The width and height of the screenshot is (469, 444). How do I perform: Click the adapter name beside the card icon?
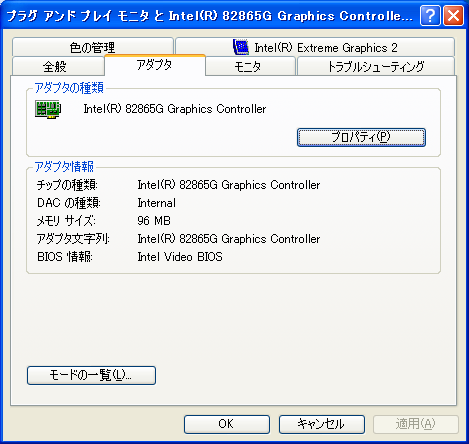175,109
